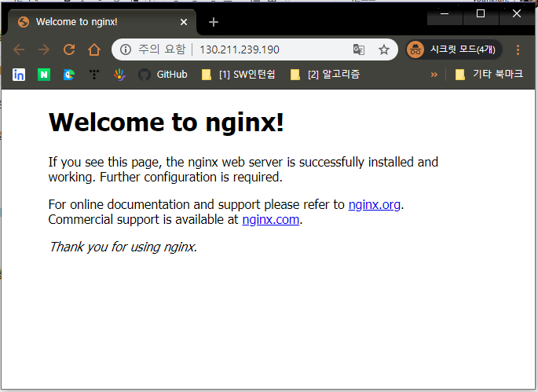
Task: Open the GitHub bookmark
Action: click(163, 75)
